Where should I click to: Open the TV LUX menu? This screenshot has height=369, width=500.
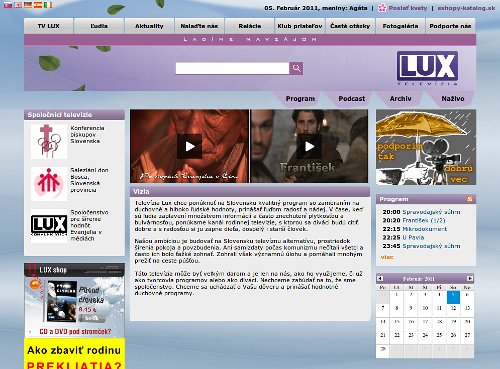tap(49, 26)
